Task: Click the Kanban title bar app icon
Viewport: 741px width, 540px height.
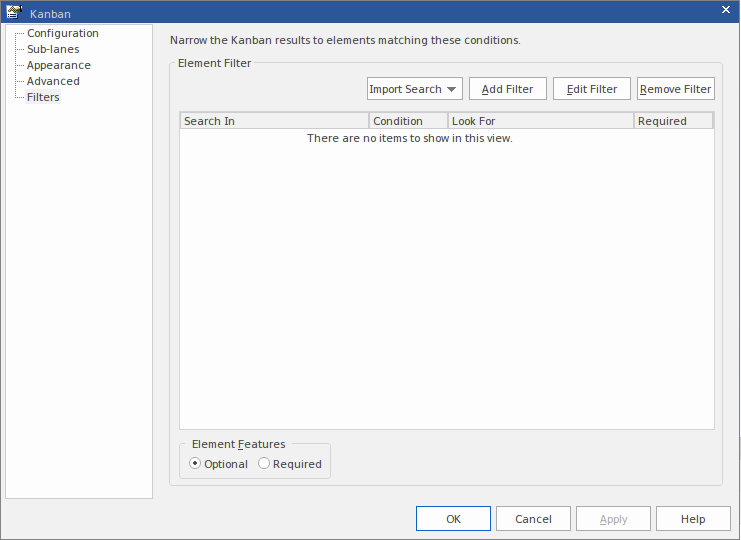Action: point(14,11)
